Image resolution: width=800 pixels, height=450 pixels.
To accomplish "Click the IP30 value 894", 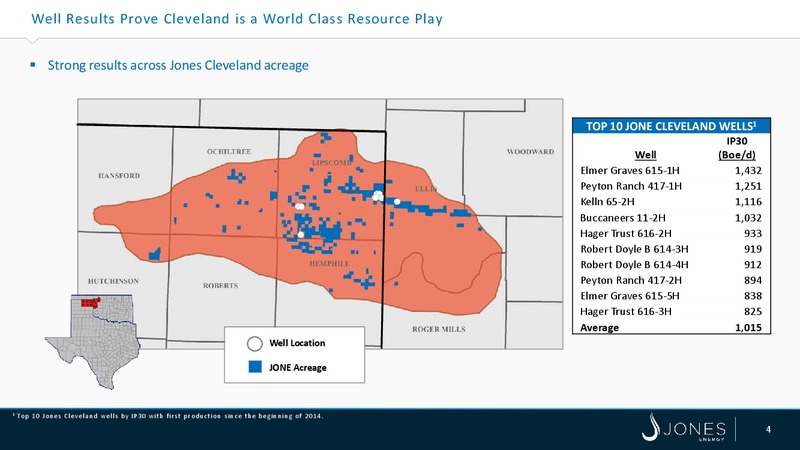I will click(x=753, y=280).
